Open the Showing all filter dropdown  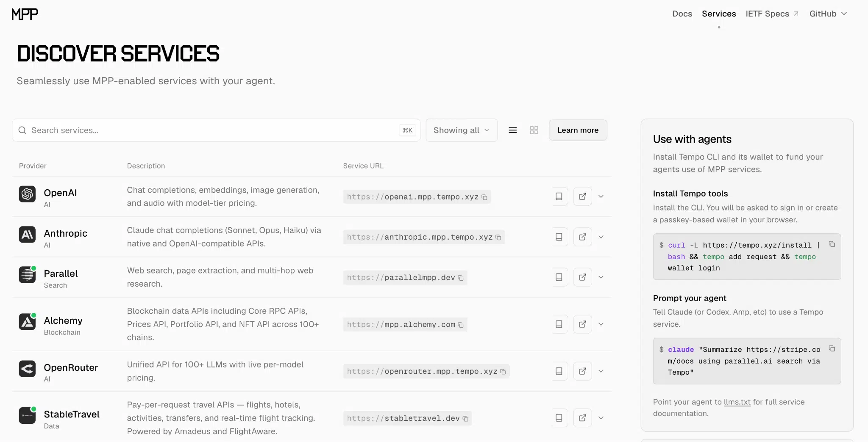461,130
